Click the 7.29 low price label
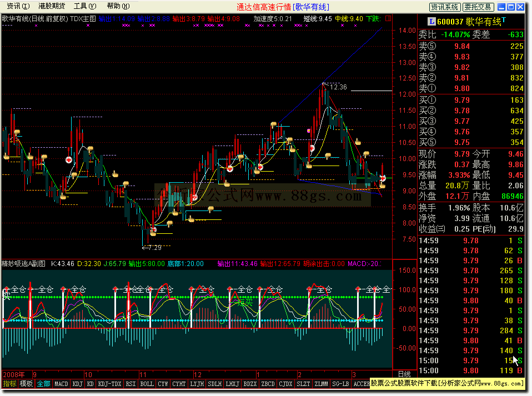This screenshot has width=532, height=396. [155, 248]
